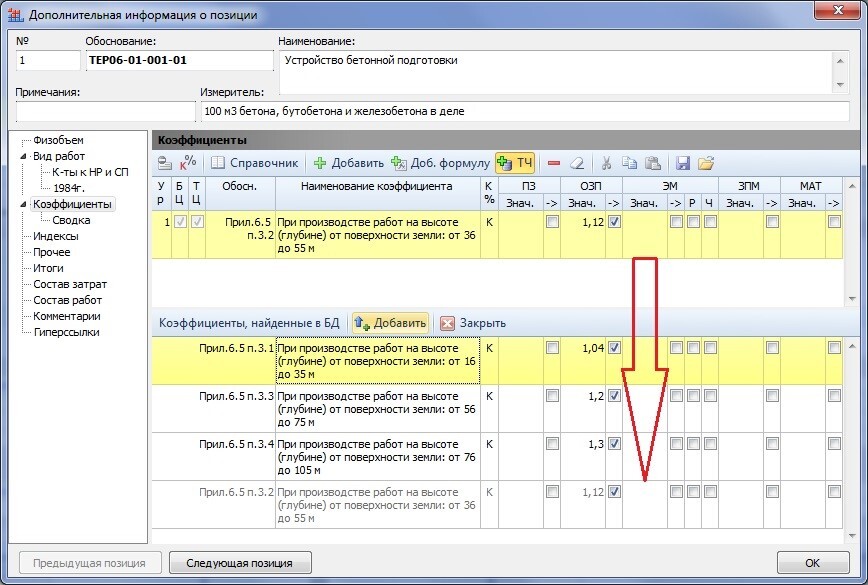Image resolution: width=868 pixels, height=585 pixels.
Task: Delete coefficient using the red minus icon
Action: (555, 160)
